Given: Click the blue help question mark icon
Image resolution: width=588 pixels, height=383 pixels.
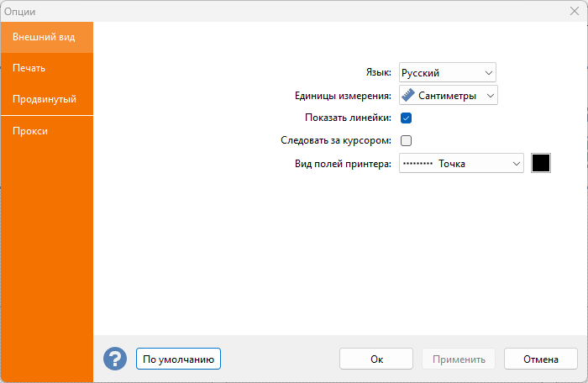Looking at the screenshot, I should tap(114, 359).
